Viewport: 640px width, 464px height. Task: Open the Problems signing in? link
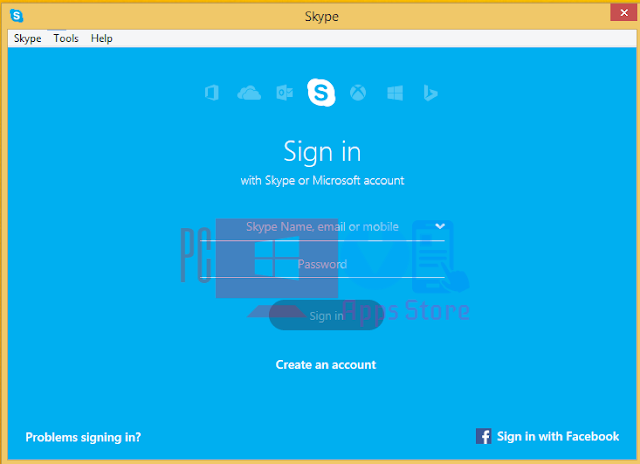83,437
